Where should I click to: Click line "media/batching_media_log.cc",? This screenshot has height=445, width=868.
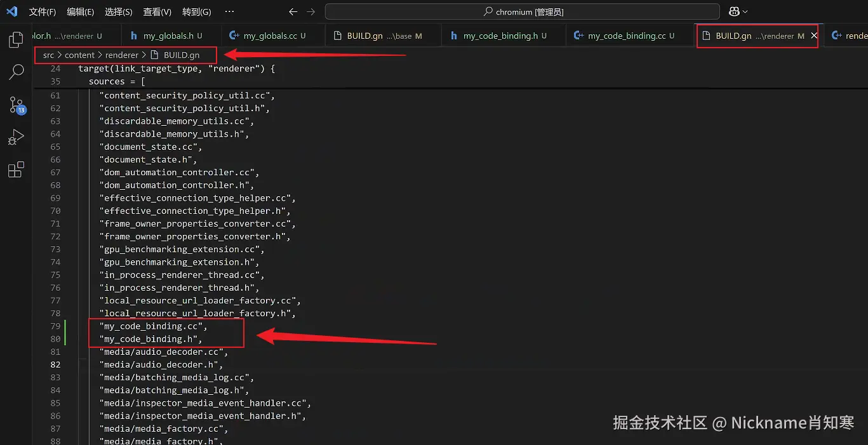point(177,377)
